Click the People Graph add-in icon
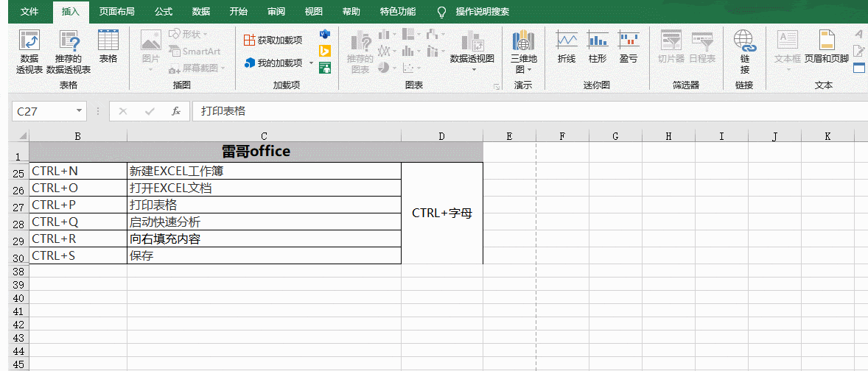This screenshot has height=371, width=868. (325, 68)
